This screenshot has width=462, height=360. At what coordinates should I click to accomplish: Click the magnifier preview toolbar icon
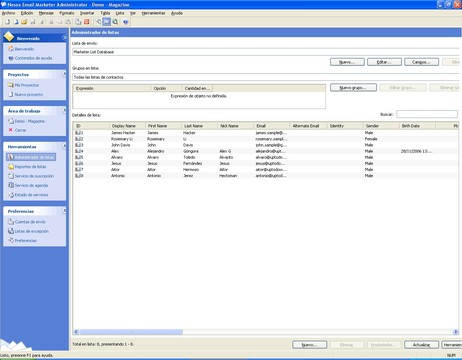[115, 22]
